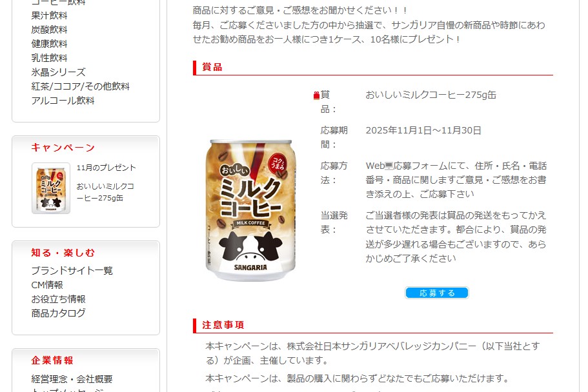Viewport: 588px width, 392px height.
Task: Click おいしいミルクコーヒー275g缶 sidebar text link
Action: [105, 192]
